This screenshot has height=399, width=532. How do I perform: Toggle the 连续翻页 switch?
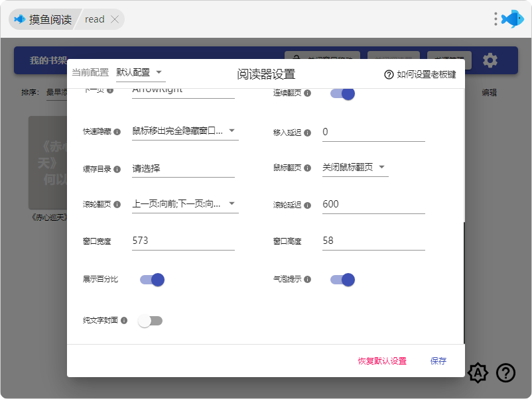(x=342, y=93)
